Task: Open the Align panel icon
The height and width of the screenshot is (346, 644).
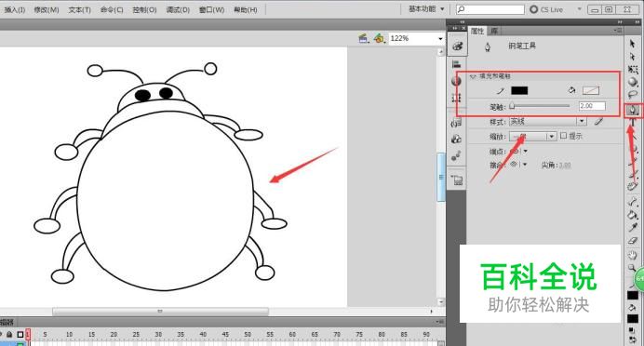Action: (x=456, y=64)
